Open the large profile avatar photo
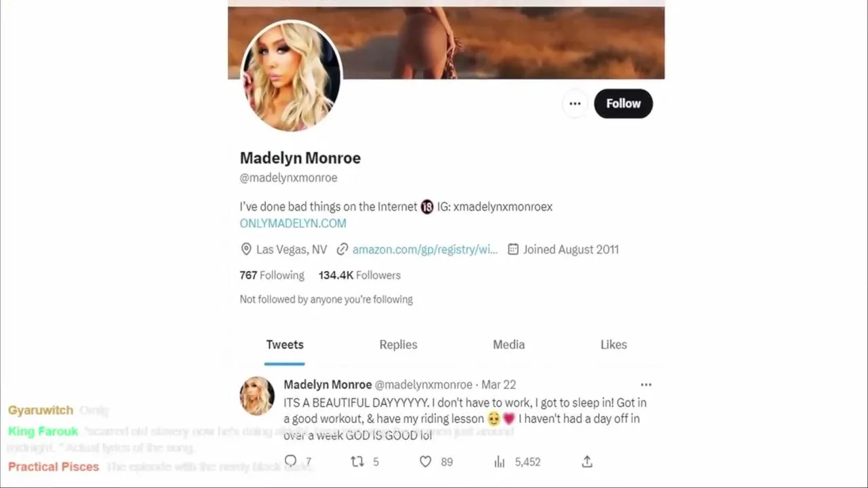Screen dimensions: 868x488 [x=292, y=76]
